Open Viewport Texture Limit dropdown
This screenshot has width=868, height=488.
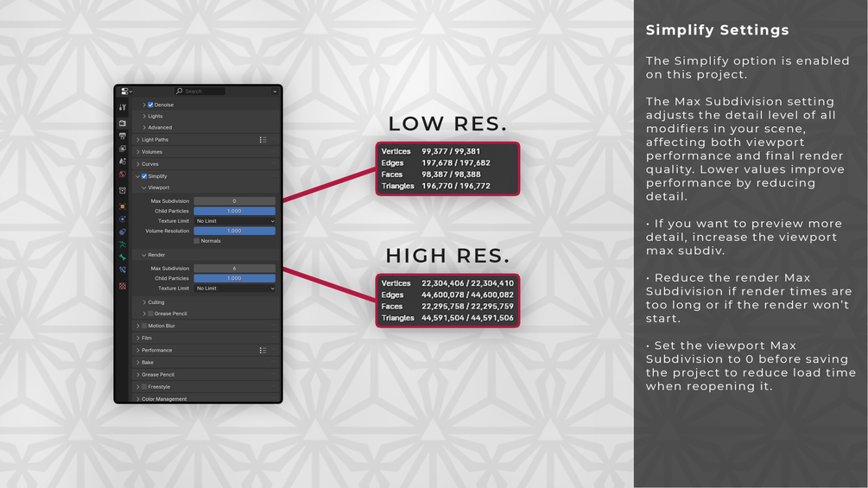tap(235, 221)
